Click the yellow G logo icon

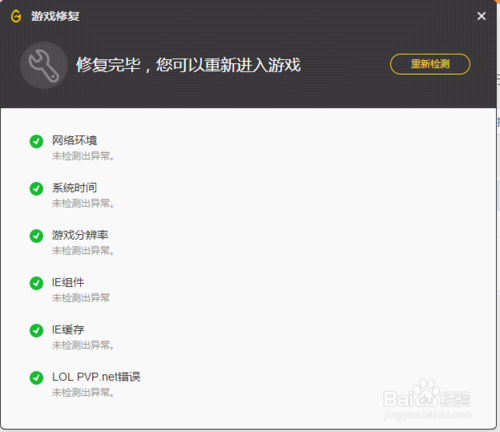(16, 16)
